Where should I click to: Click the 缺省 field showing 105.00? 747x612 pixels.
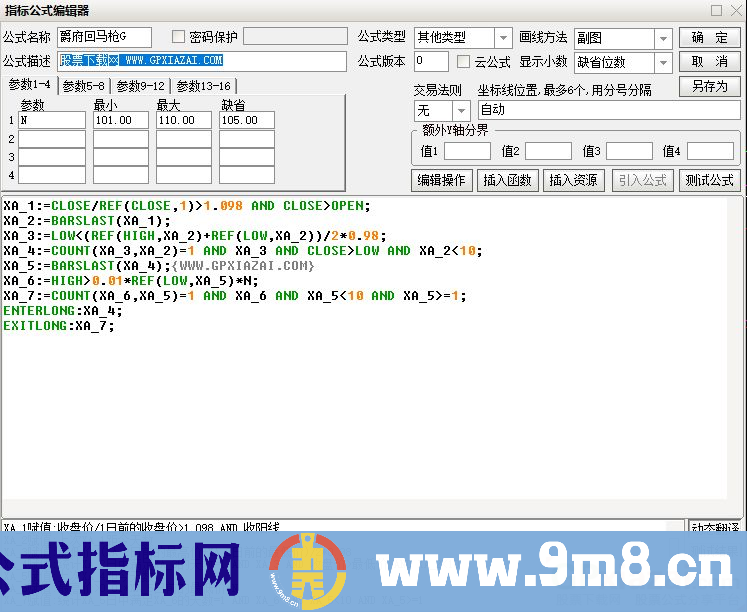click(x=247, y=120)
